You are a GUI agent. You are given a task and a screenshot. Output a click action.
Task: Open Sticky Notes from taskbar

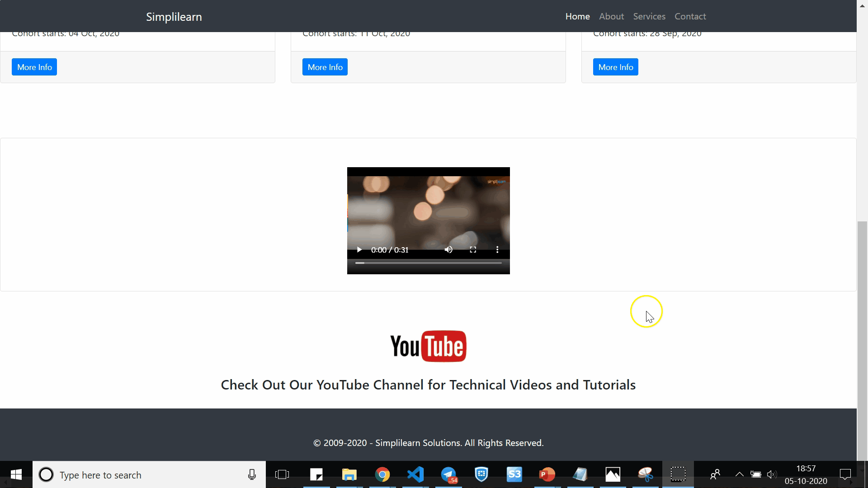pos(316,474)
